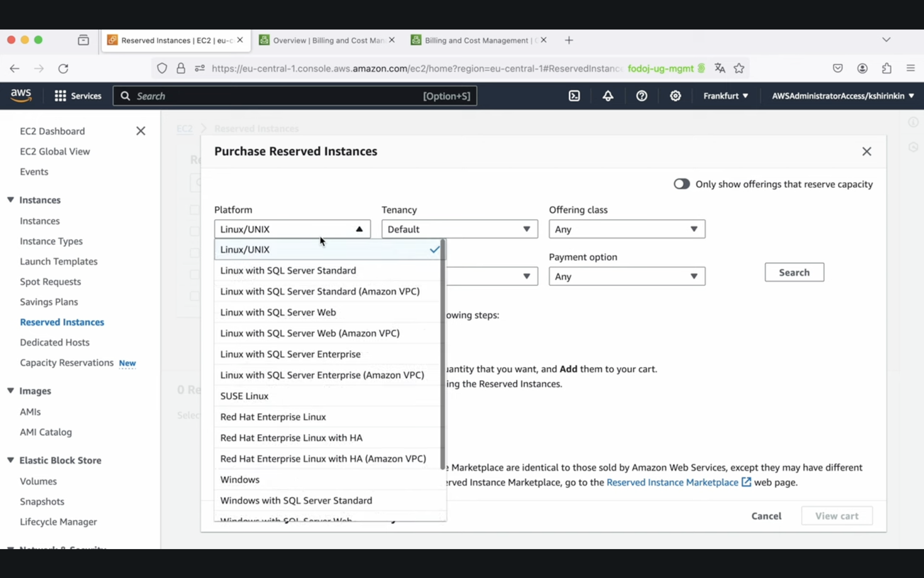Select Windows platform option
This screenshot has width=924, height=578.
327,479
